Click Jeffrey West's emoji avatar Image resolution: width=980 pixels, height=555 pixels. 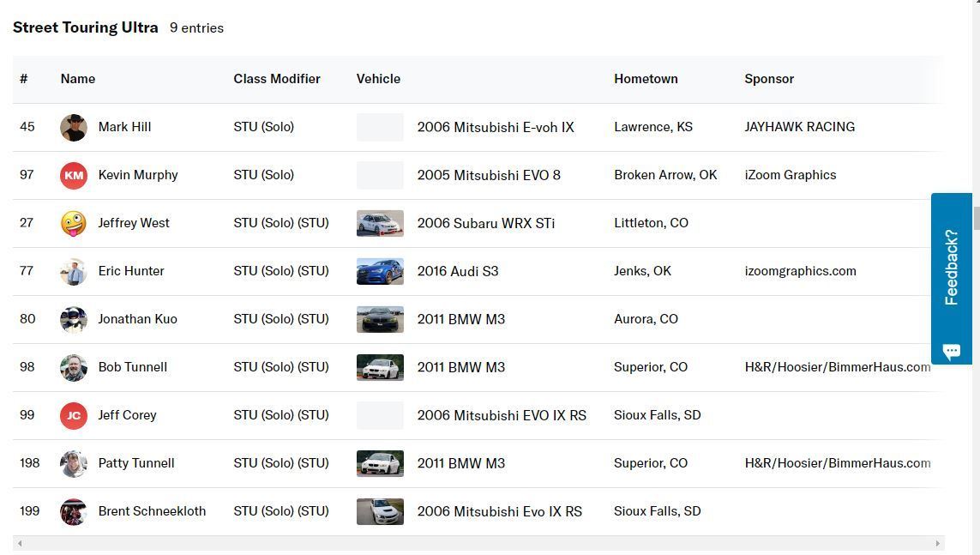point(74,224)
